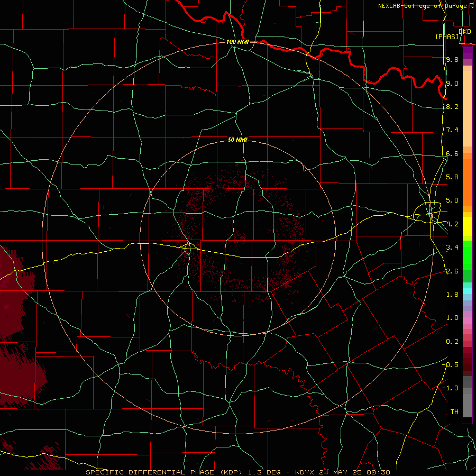Click the 9.8 value on the color scale
This screenshot has height=476, width=476.
tap(452, 59)
